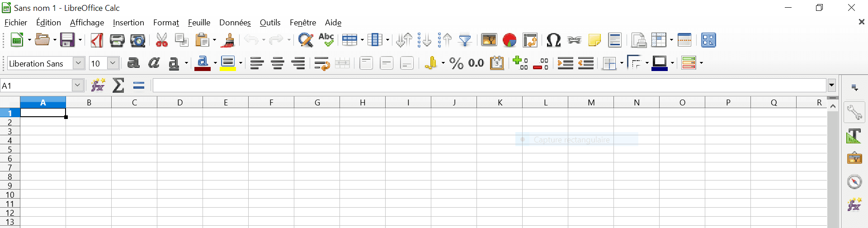Export directly as PDF icon
The height and width of the screenshot is (228, 868).
coord(97,40)
